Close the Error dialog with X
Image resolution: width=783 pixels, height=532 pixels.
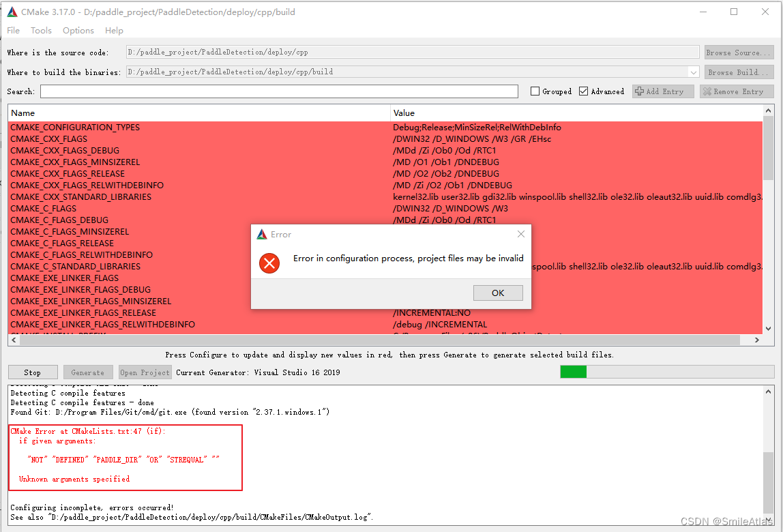tap(521, 234)
